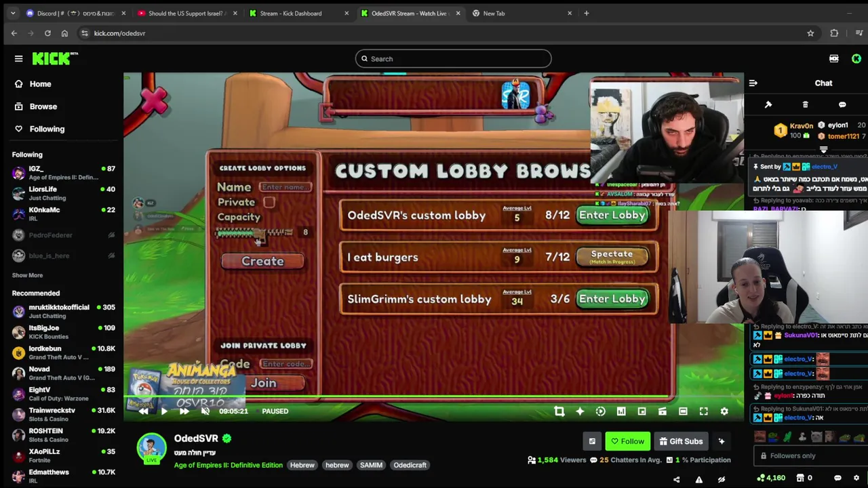The image size is (868, 488).
Task: Follow the OdedSVR channel
Action: 628,441
